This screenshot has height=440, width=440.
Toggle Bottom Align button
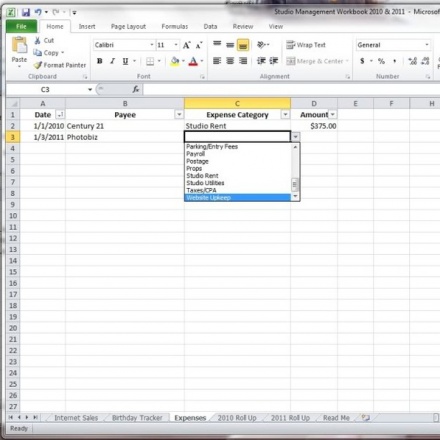[243, 45]
